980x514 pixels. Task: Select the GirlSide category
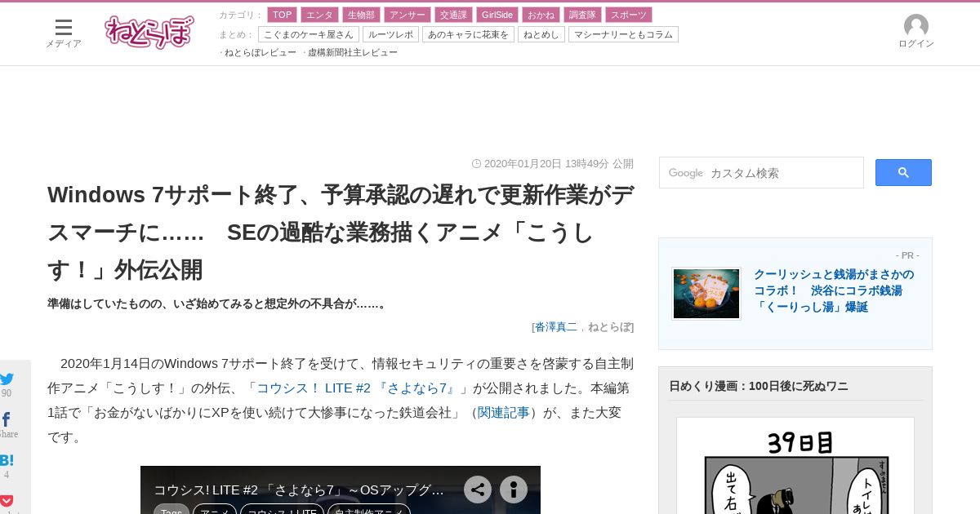[x=497, y=15]
